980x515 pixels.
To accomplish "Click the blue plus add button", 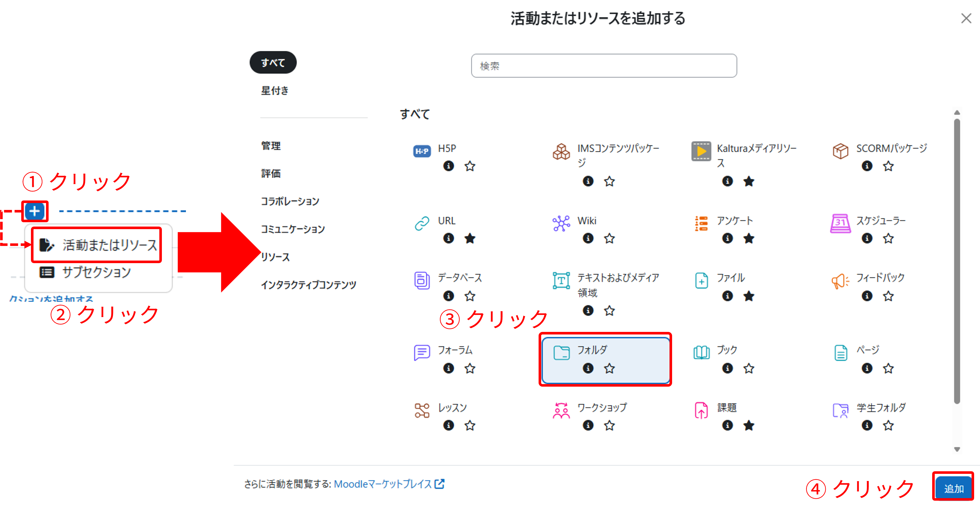I will point(35,211).
